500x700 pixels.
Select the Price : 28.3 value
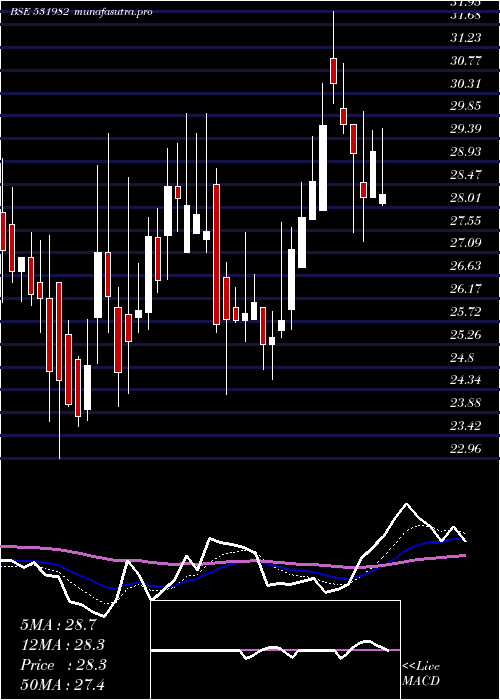coord(63,665)
